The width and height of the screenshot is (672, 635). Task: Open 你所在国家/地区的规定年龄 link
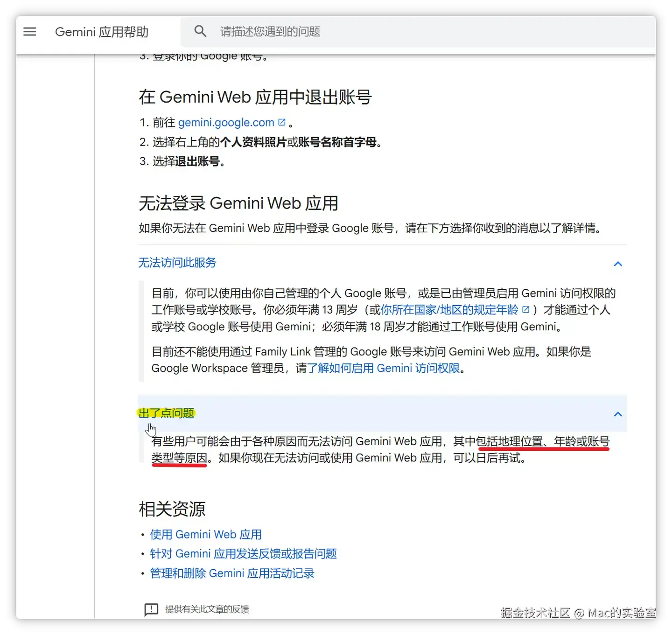[x=449, y=310]
